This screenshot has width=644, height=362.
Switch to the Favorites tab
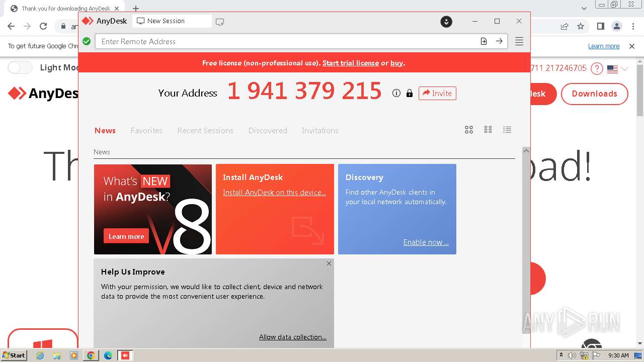tap(146, 130)
